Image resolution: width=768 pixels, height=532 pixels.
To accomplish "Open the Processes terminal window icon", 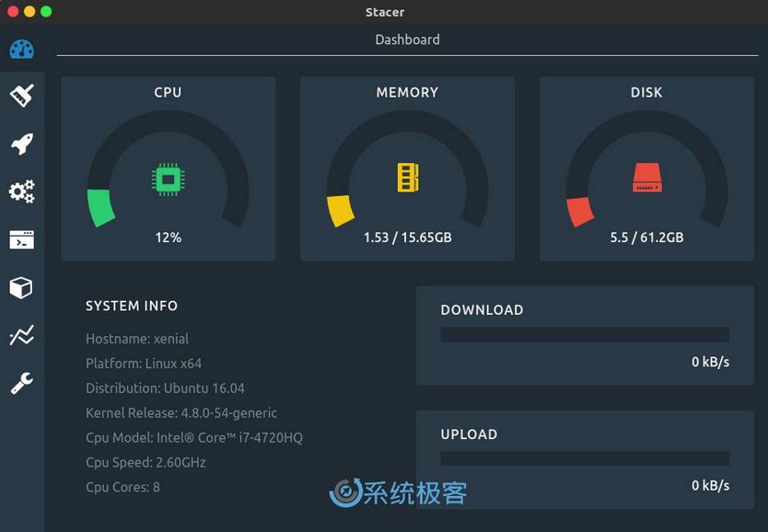I will pyautogui.click(x=21, y=239).
